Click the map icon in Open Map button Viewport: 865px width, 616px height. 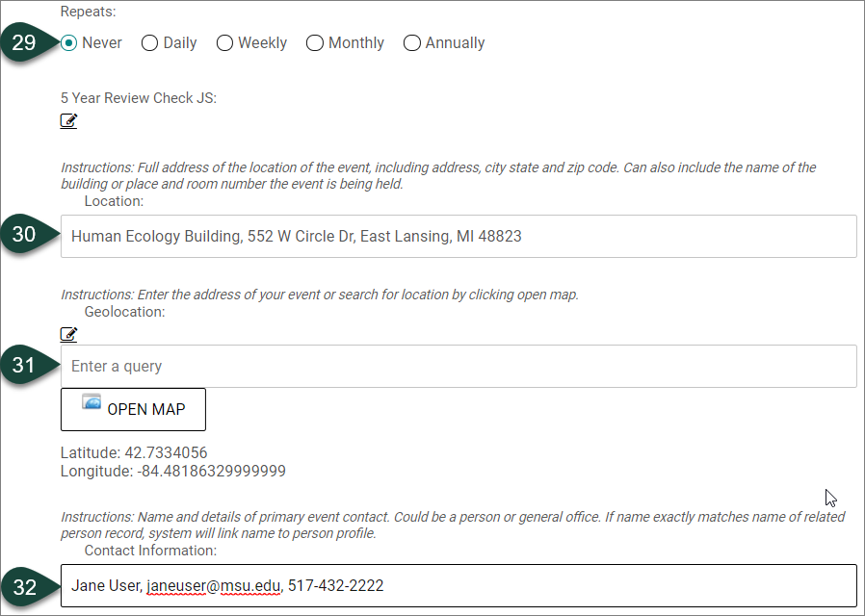[92, 401]
